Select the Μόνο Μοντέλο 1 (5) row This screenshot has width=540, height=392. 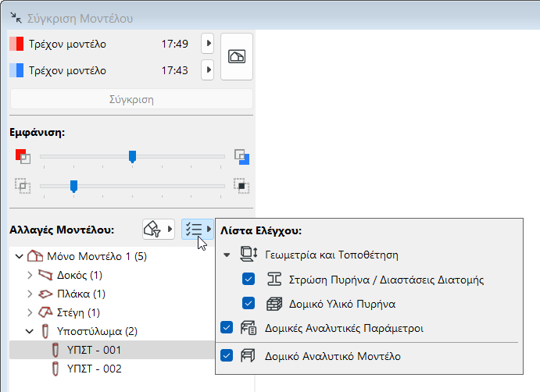pyautogui.click(x=113, y=256)
